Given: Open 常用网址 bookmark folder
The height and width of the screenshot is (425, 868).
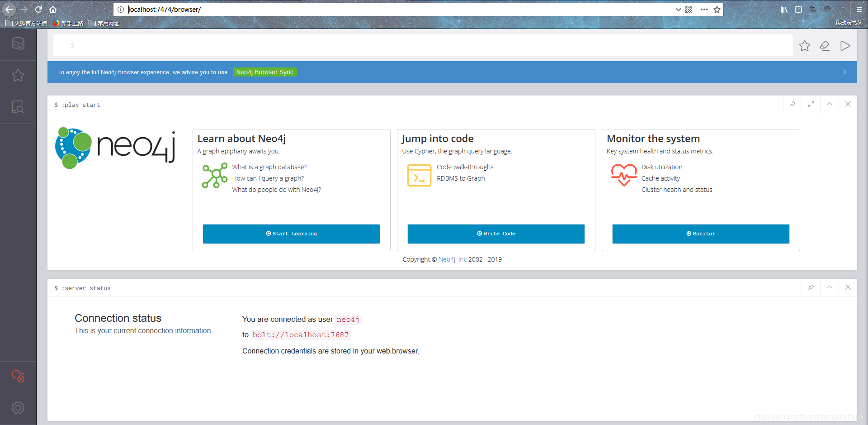Looking at the screenshot, I should (104, 23).
